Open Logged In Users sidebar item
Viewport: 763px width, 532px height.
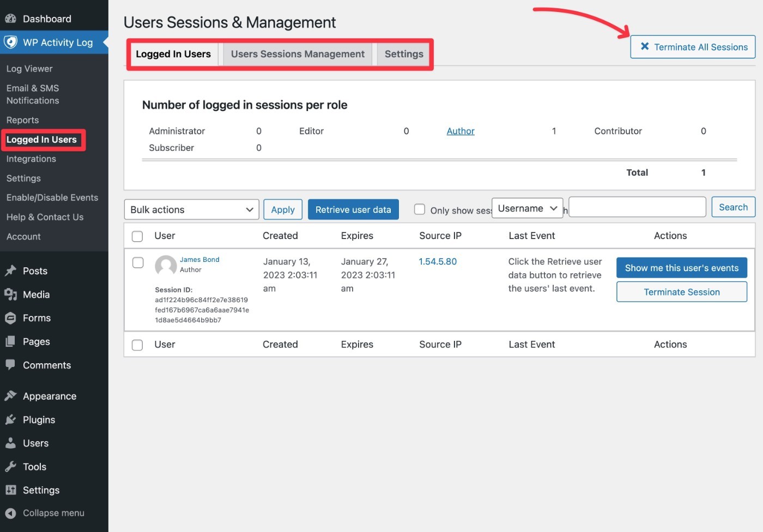coord(41,139)
